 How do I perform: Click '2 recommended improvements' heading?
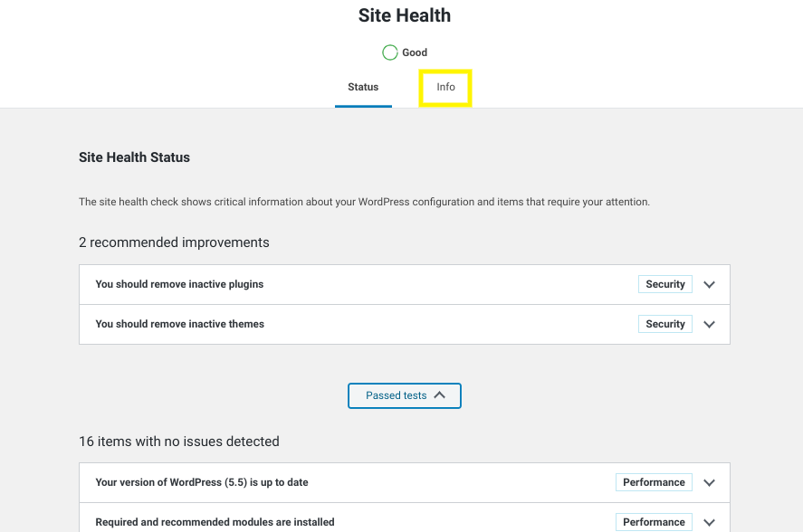pyautogui.click(x=174, y=242)
